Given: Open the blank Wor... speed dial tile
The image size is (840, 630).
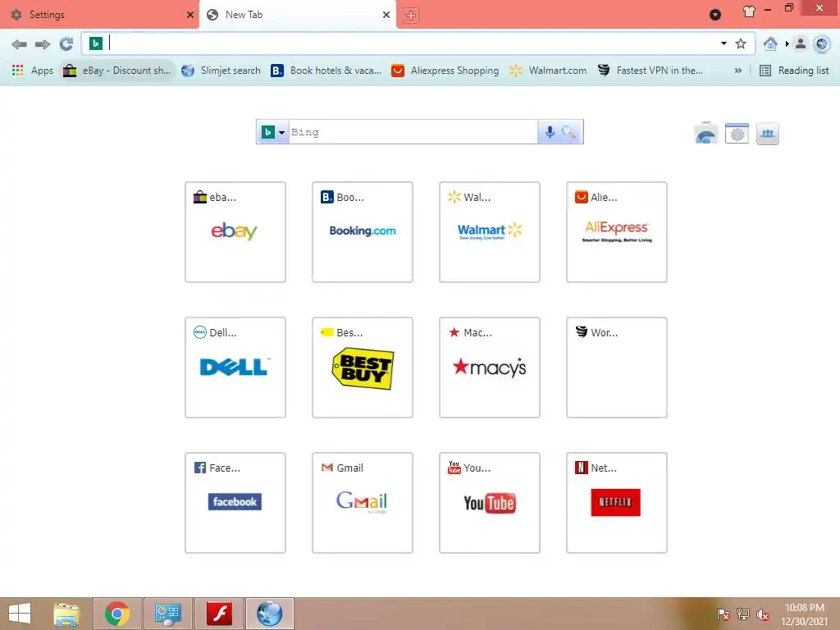Looking at the screenshot, I should pos(617,367).
